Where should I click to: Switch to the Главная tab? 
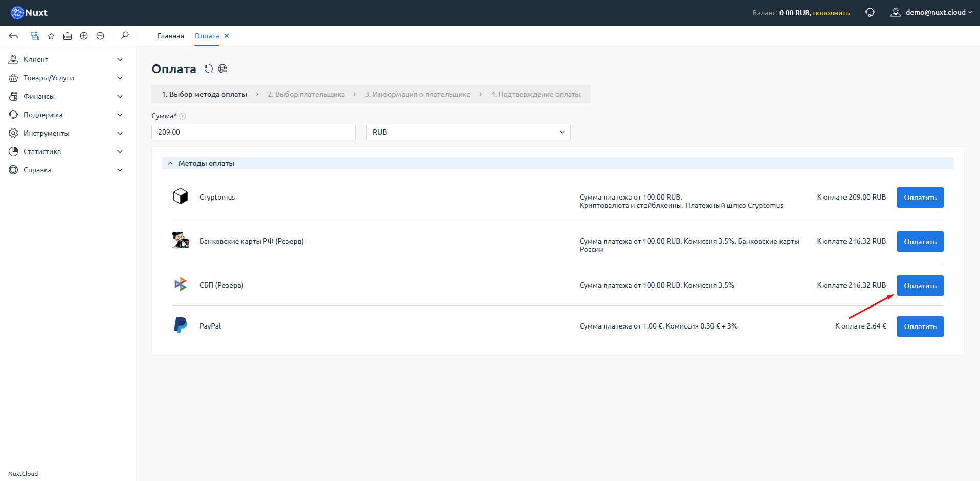tap(170, 36)
